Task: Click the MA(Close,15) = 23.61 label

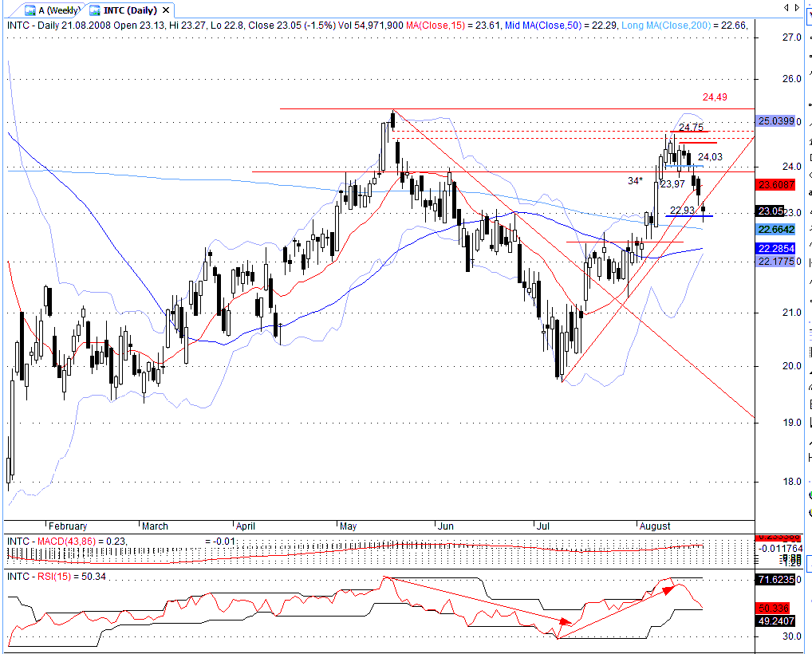Action: (454, 25)
